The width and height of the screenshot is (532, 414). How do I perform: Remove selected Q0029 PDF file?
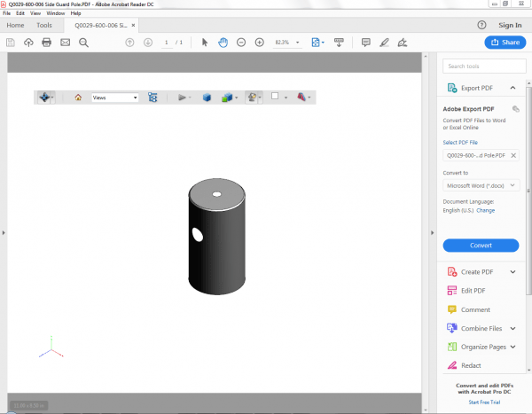[513, 155]
